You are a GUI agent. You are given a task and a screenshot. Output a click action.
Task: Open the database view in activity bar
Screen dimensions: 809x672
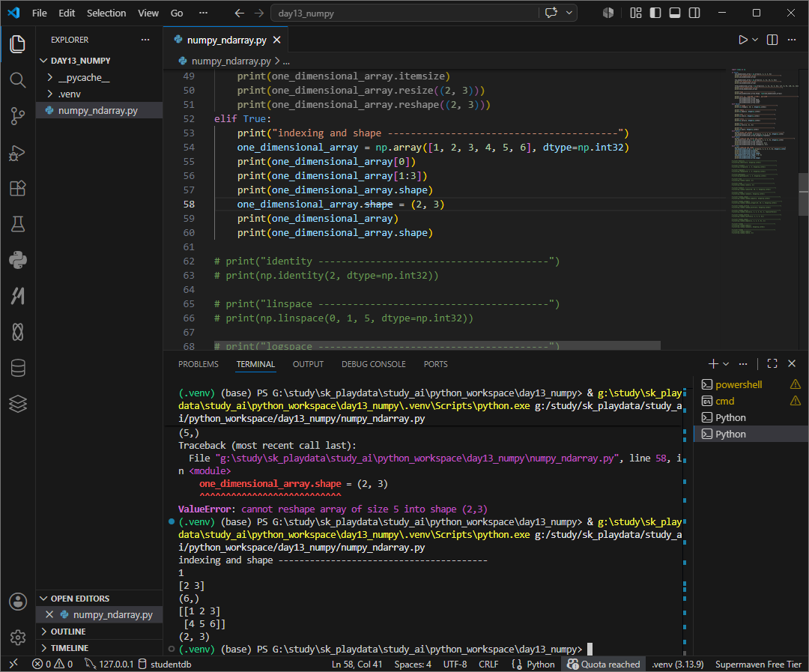pos(17,368)
